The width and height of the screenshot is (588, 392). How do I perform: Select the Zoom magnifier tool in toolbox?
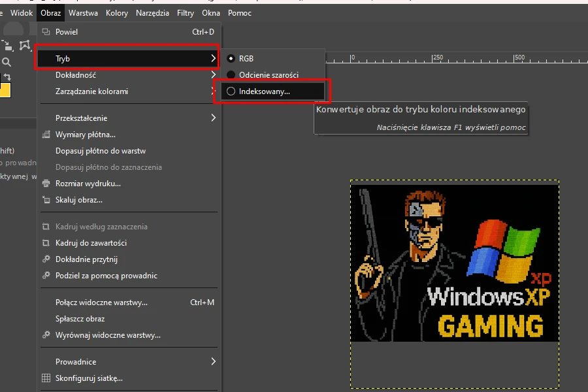[x=7, y=62]
